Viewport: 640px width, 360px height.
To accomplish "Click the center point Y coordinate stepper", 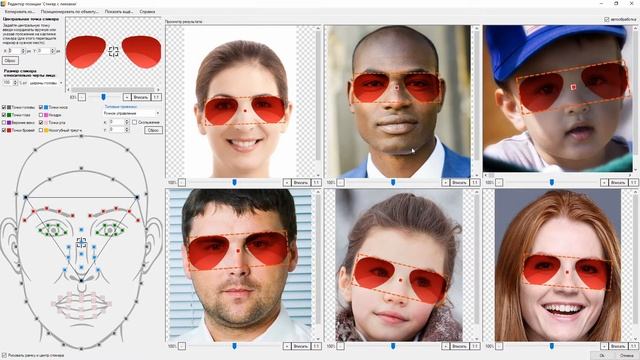I will pos(52,51).
